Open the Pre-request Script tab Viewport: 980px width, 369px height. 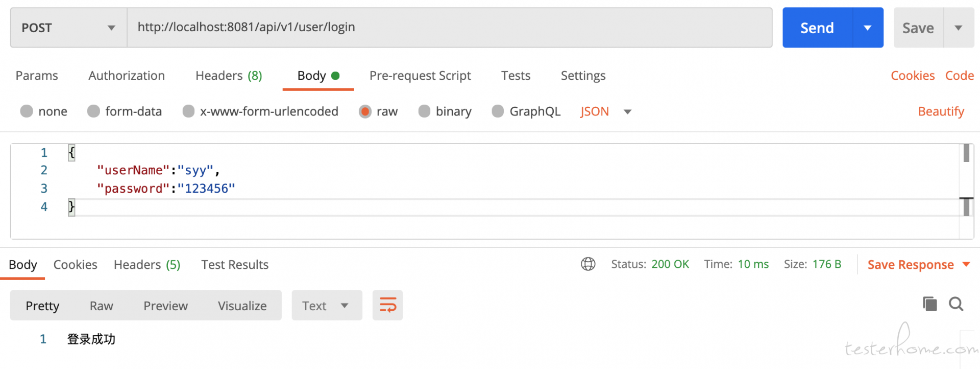420,76
